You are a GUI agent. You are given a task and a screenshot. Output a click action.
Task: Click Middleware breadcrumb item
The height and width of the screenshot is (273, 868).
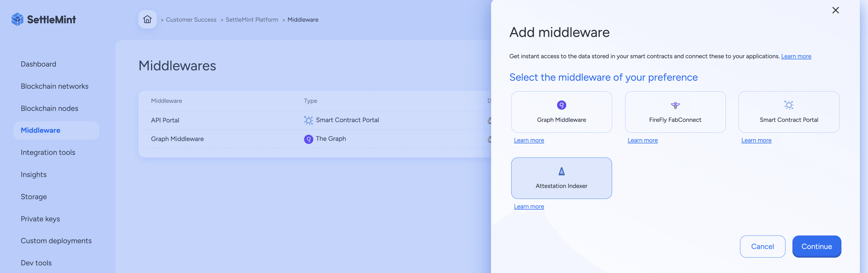coord(303,19)
